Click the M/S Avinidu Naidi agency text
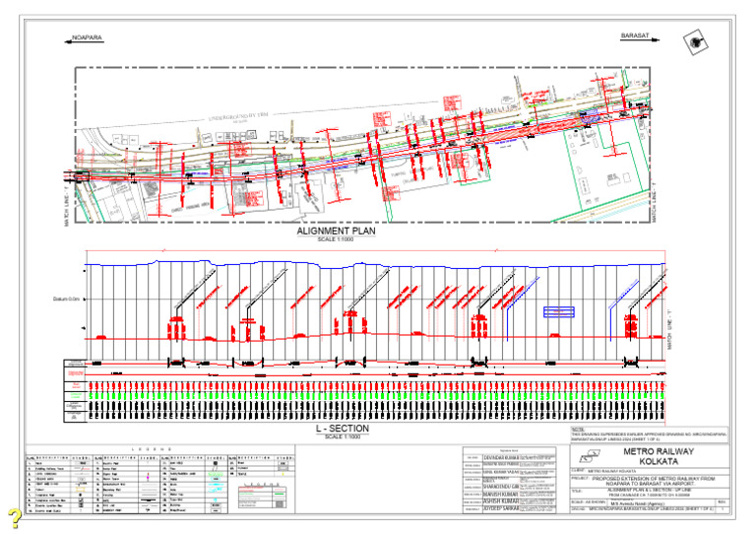 637,503
